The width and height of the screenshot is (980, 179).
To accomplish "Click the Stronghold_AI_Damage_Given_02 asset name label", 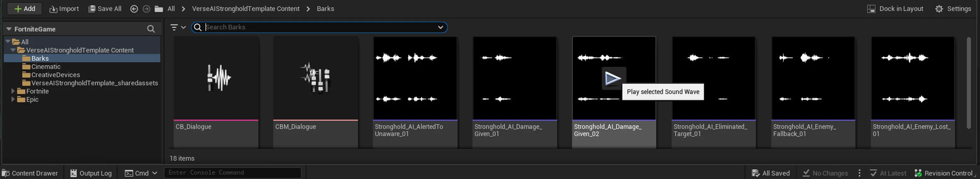I will (x=608, y=130).
